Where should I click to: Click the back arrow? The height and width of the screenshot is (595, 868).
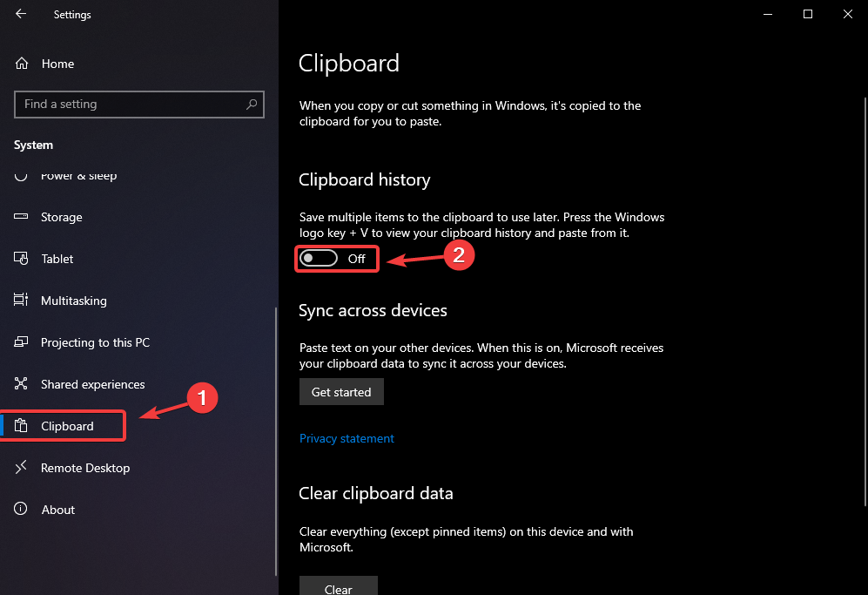[x=19, y=14]
